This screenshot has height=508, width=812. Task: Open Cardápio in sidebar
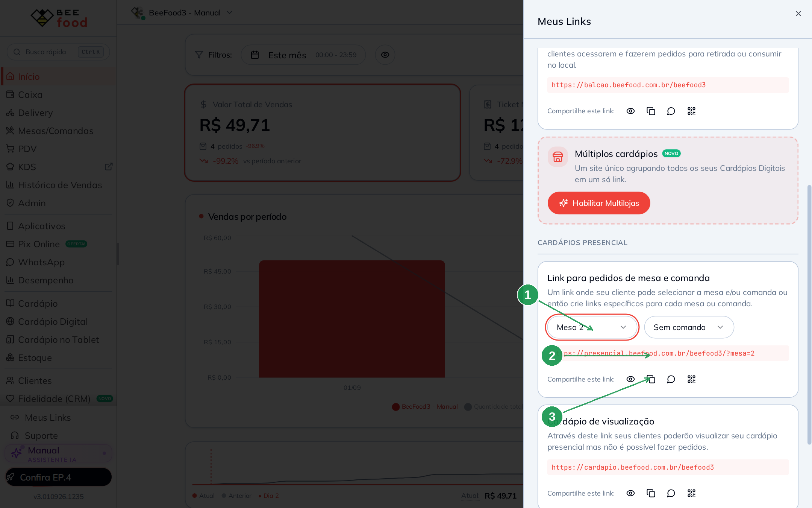click(58, 303)
